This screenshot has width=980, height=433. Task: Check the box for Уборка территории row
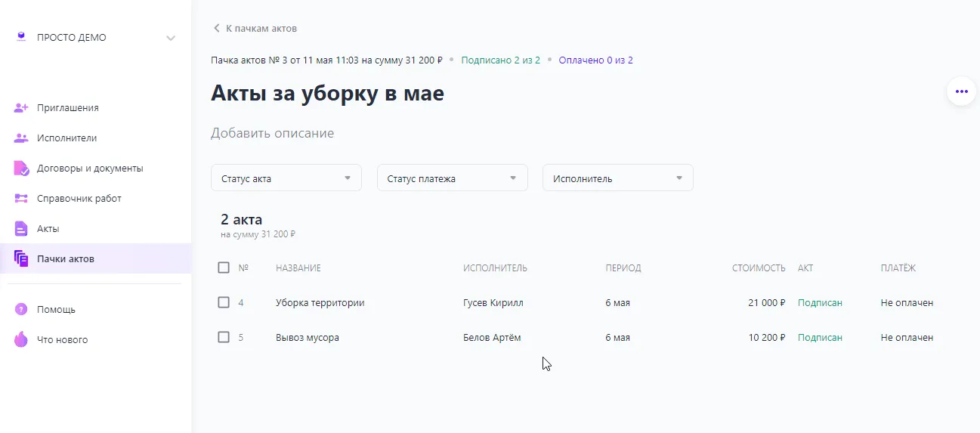224,302
